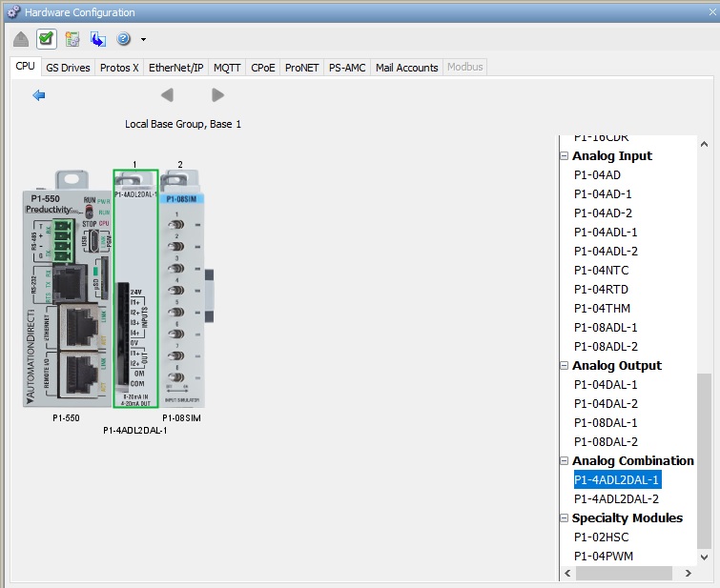
Task: Select the P1-4ADL2DAL-1 module in slot 1
Action: (136, 289)
